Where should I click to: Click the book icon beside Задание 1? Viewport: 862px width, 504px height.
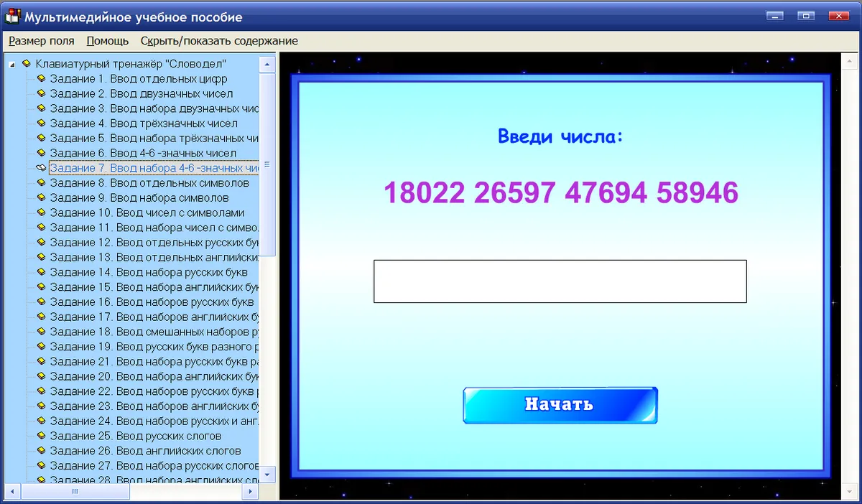(41, 79)
